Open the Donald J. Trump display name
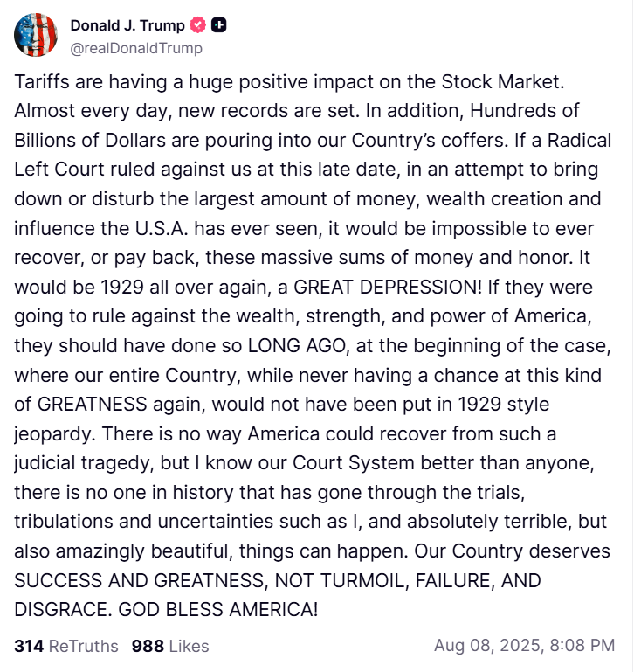 (127, 25)
